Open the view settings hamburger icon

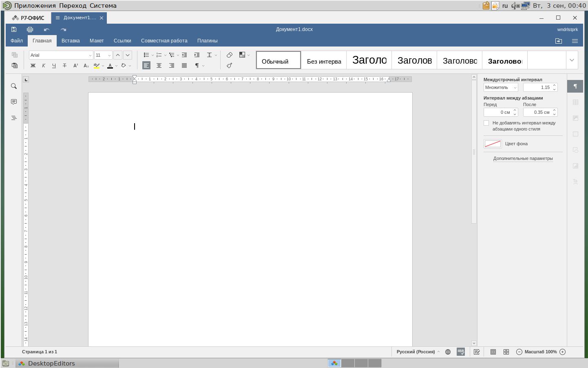coord(575,41)
